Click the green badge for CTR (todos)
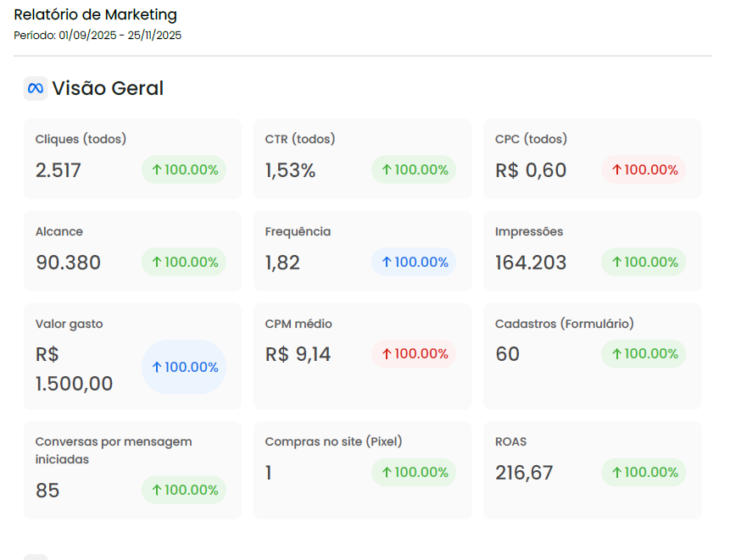 414,169
